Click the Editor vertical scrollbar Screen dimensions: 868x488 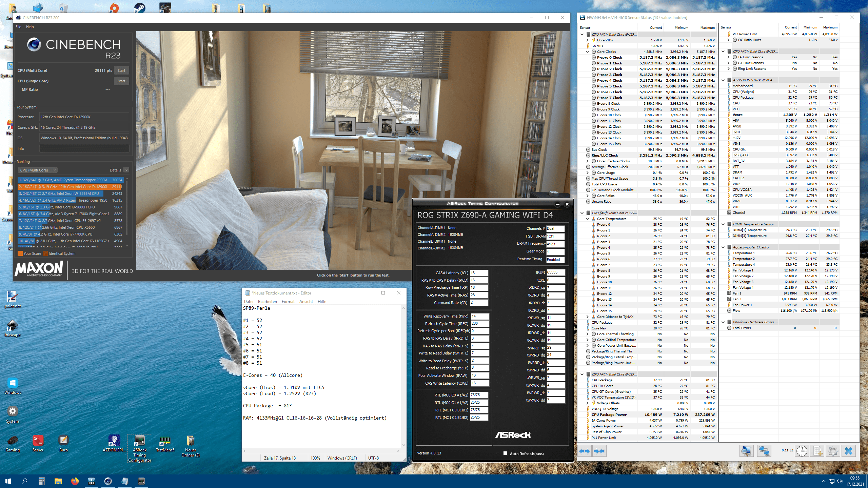coord(403,376)
